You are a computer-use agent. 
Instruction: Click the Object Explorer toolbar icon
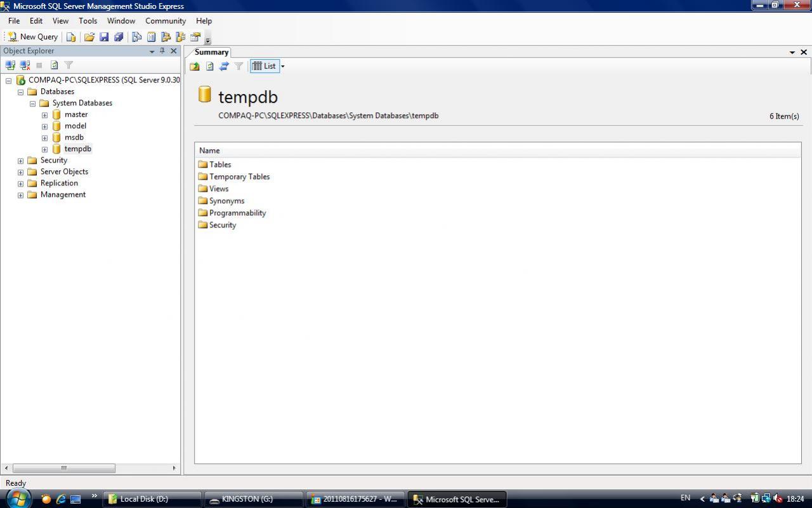166,37
